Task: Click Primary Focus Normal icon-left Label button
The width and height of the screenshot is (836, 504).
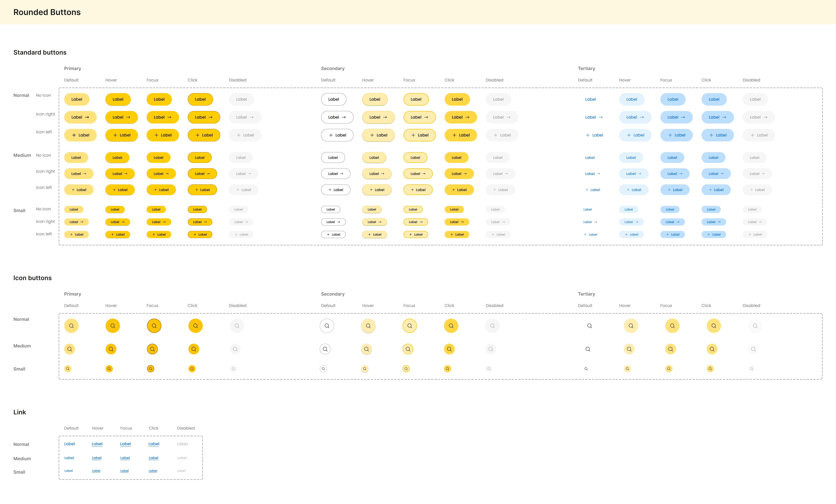Action: pyautogui.click(x=163, y=135)
